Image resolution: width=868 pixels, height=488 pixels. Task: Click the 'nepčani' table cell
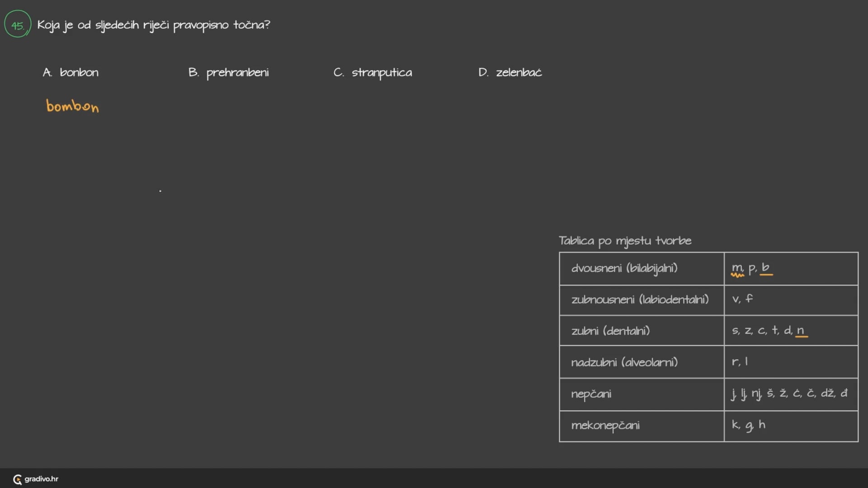pos(591,394)
